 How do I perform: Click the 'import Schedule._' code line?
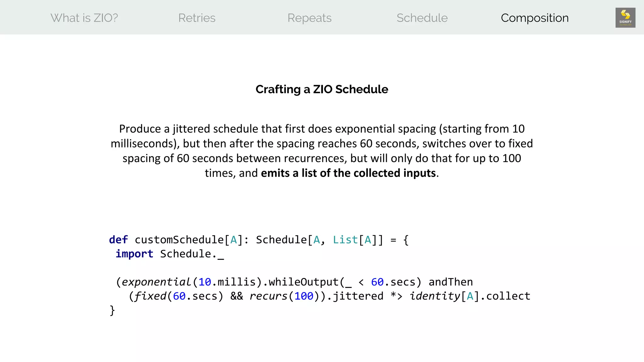pos(170,254)
